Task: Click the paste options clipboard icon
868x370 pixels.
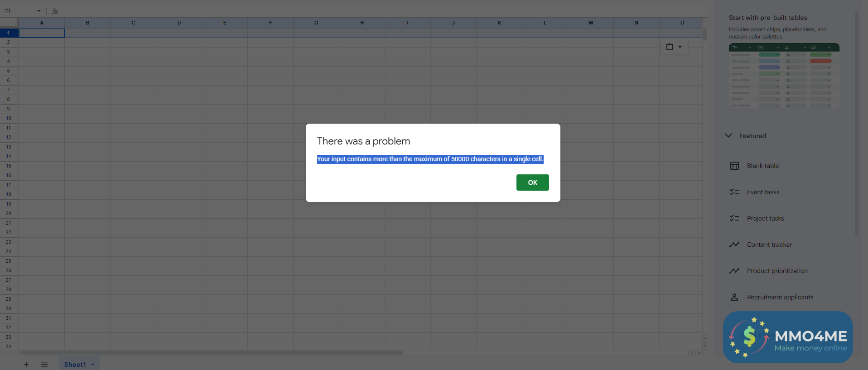Action: pos(670,47)
